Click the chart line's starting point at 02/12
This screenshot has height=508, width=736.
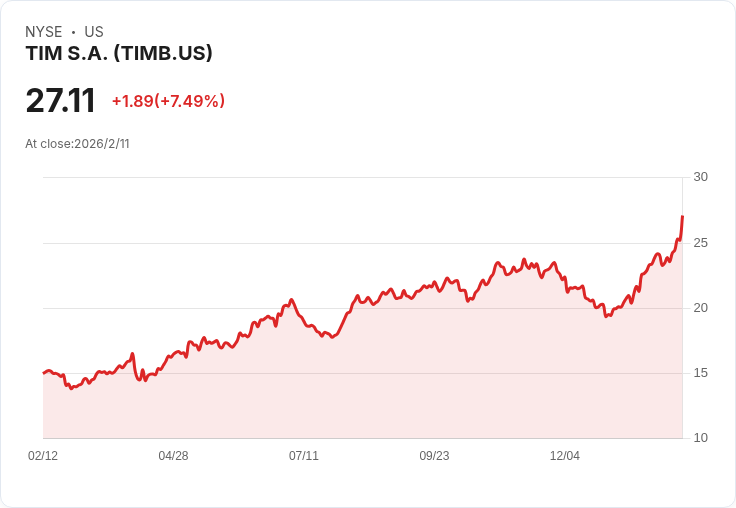click(x=44, y=373)
